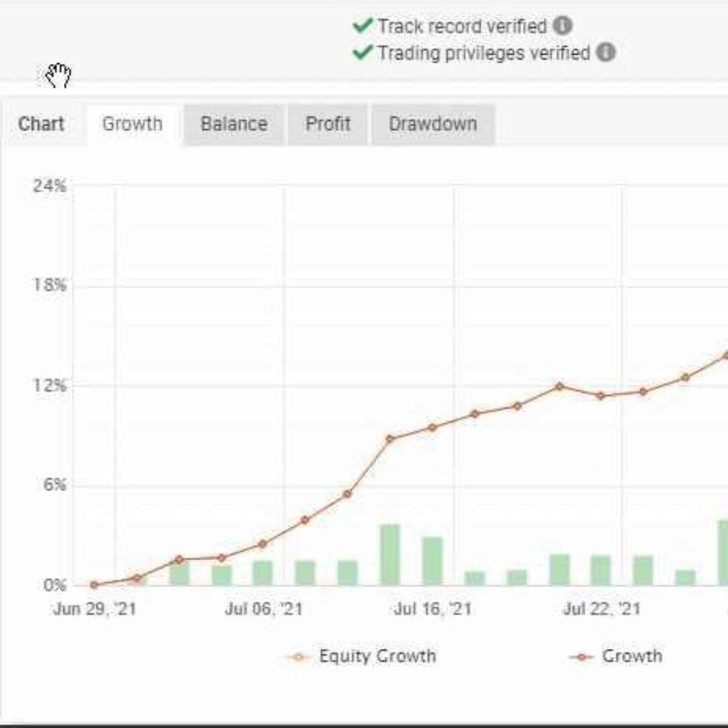View the Drawdown tab
The width and height of the screenshot is (728, 728).
[433, 124]
